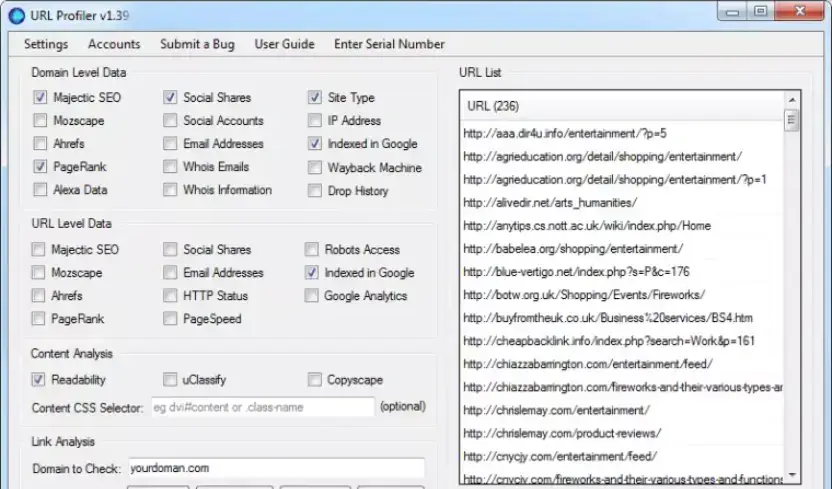The width and height of the screenshot is (832, 489).
Task: Select aaa.dir4u.info entertainment URL row
Action: pos(622,133)
